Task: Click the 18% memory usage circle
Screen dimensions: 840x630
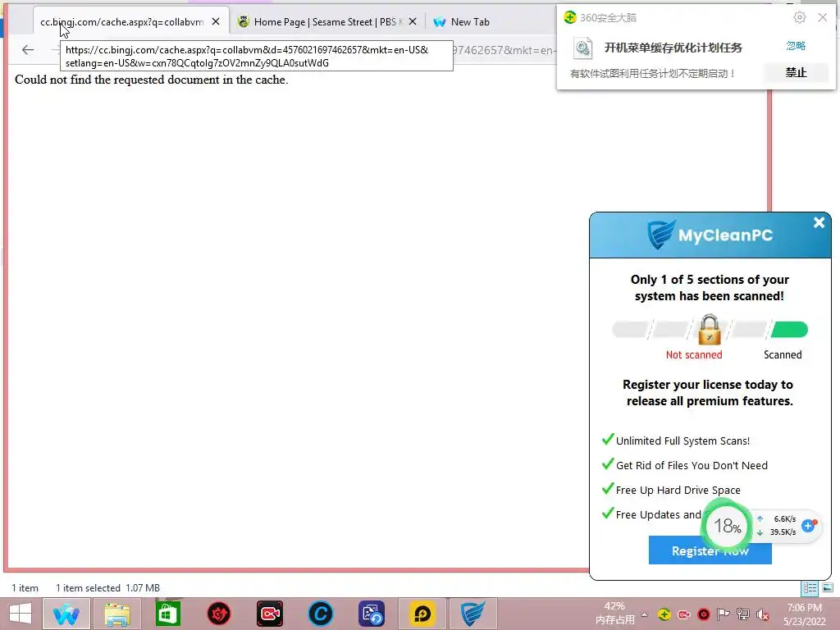Action: coord(727,526)
